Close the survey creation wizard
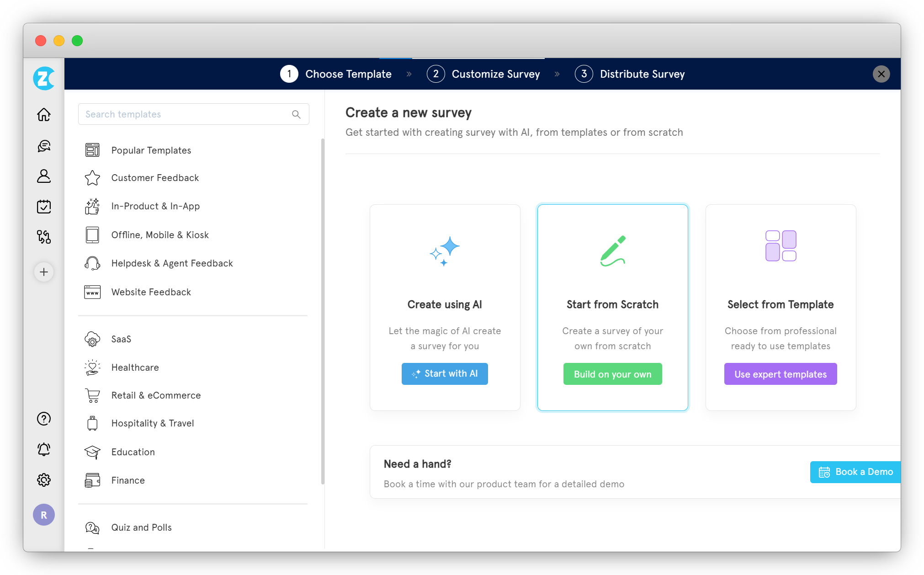 [882, 74]
